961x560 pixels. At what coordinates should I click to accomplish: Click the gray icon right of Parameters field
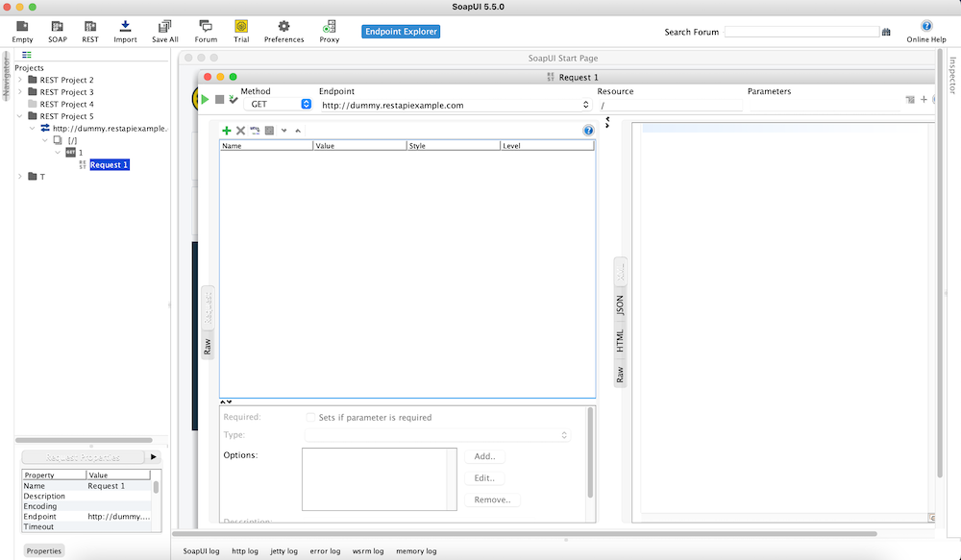[910, 99]
